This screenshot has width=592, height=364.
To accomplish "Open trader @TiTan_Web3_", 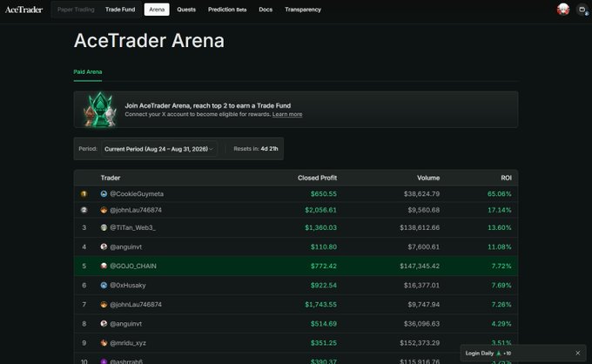I will (132, 227).
